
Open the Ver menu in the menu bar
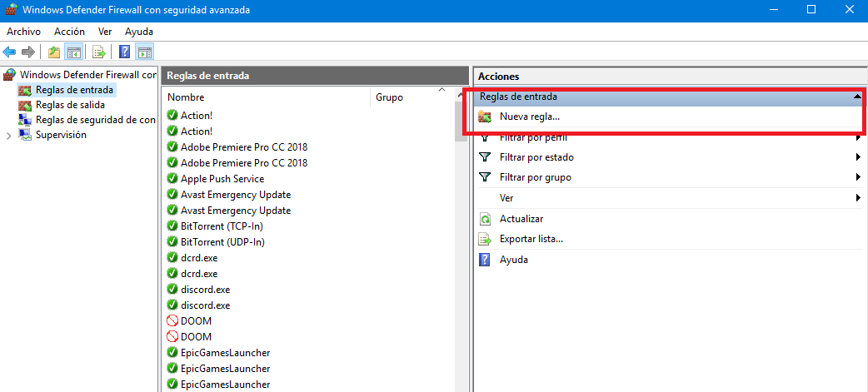pos(105,32)
